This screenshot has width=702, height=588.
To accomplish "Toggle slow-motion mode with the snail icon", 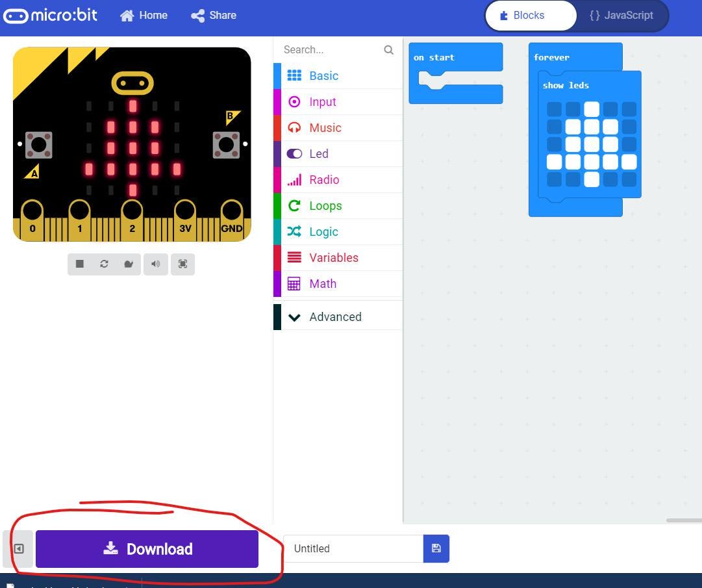I will [129, 264].
